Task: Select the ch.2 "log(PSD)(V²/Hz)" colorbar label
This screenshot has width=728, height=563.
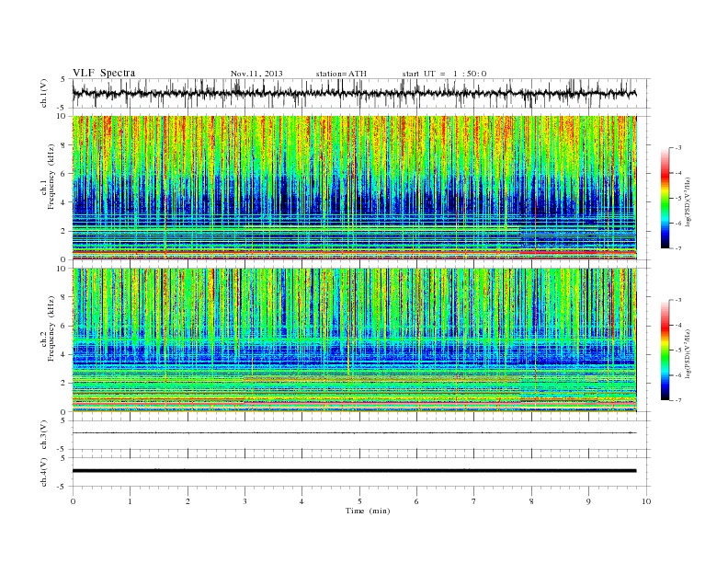Action: tap(688, 353)
